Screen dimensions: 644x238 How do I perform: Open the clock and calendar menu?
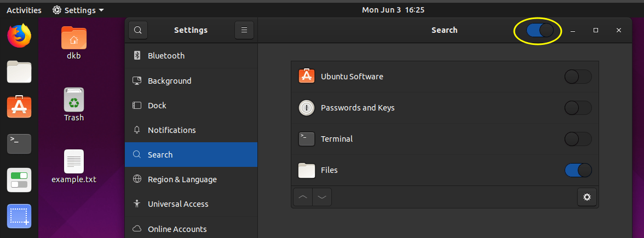[x=393, y=10]
